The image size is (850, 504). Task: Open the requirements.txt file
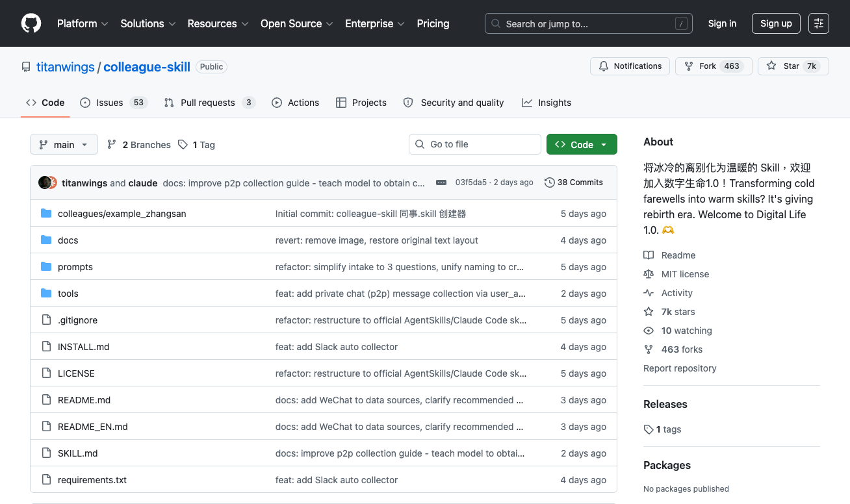92,480
